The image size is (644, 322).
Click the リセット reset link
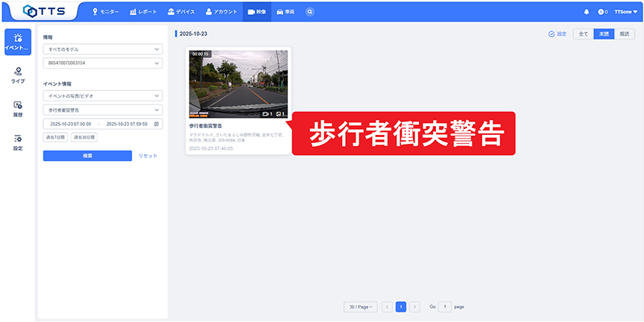(148, 155)
